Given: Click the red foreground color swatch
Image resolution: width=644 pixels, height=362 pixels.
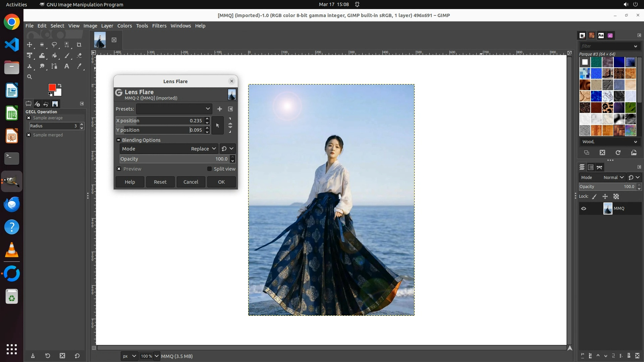Looking at the screenshot, I should [x=52, y=87].
